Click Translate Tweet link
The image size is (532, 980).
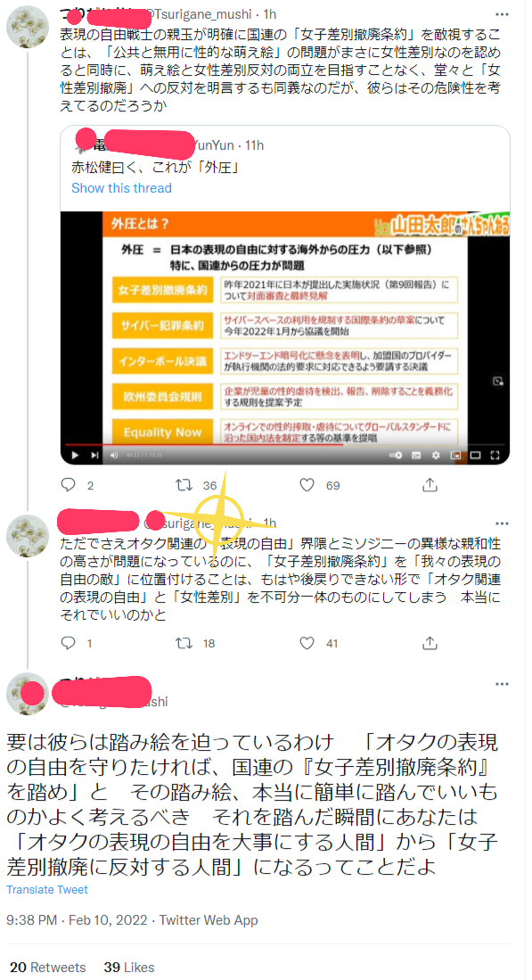(x=47, y=889)
